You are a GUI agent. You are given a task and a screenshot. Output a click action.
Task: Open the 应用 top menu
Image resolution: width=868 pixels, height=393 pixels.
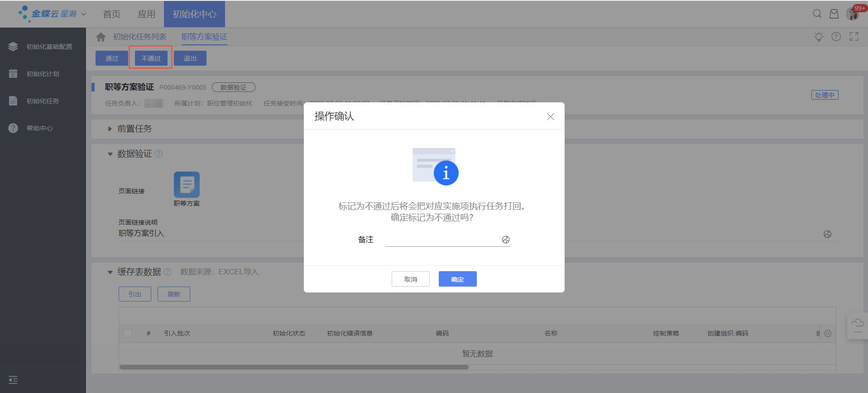[x=146, y=14]
